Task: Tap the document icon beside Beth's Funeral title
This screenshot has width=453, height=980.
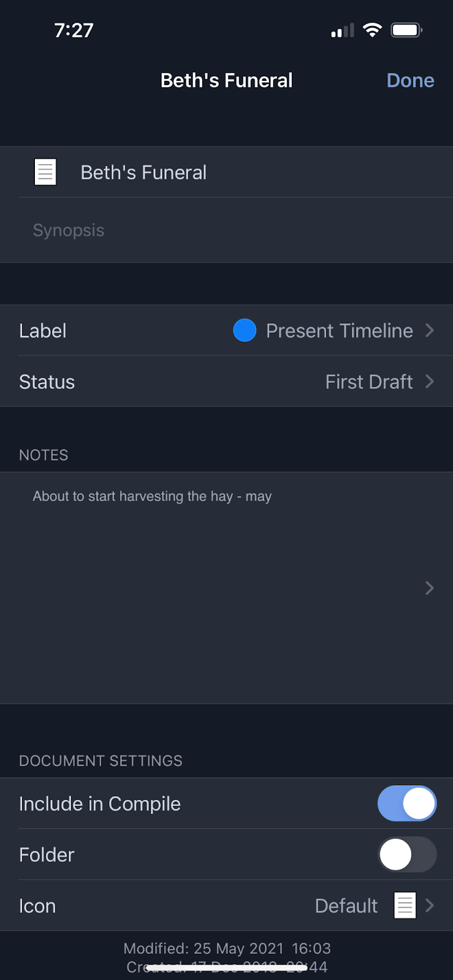Action: tap(45, 172)
